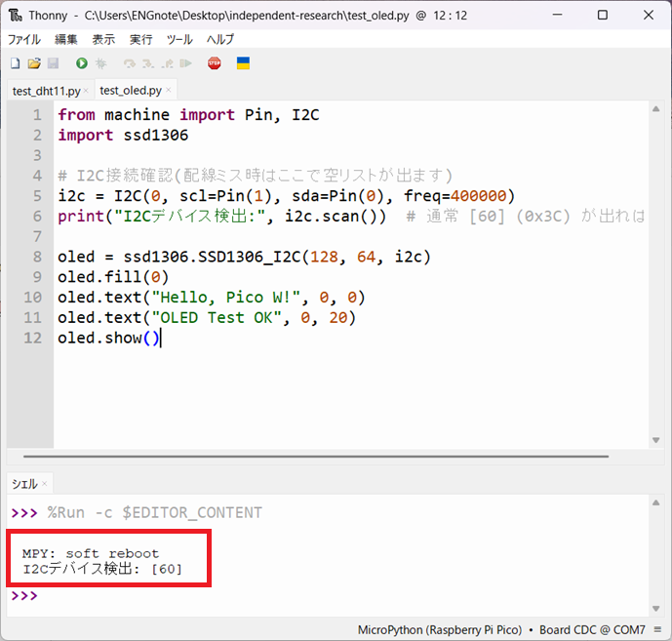Stop/restart backend with red STOP icon
The image size is (672, 641).
tap(215, 63)
